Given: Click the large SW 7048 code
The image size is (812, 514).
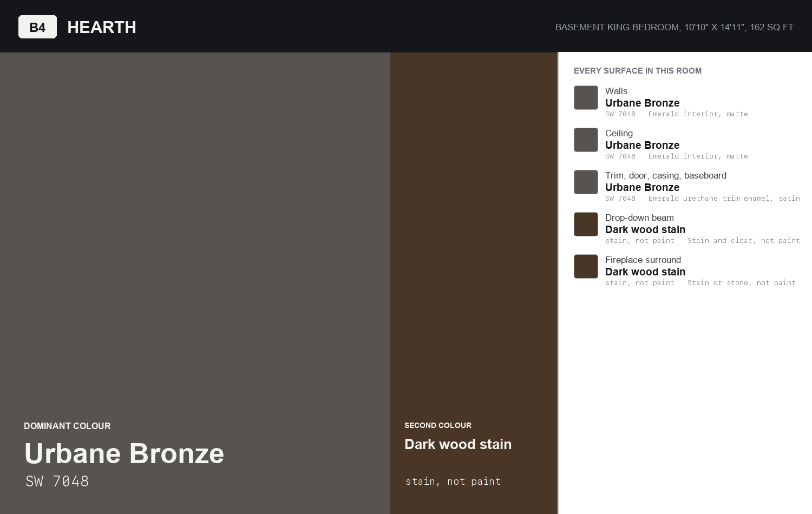Looking at the screenshot, I should point(57,481).
